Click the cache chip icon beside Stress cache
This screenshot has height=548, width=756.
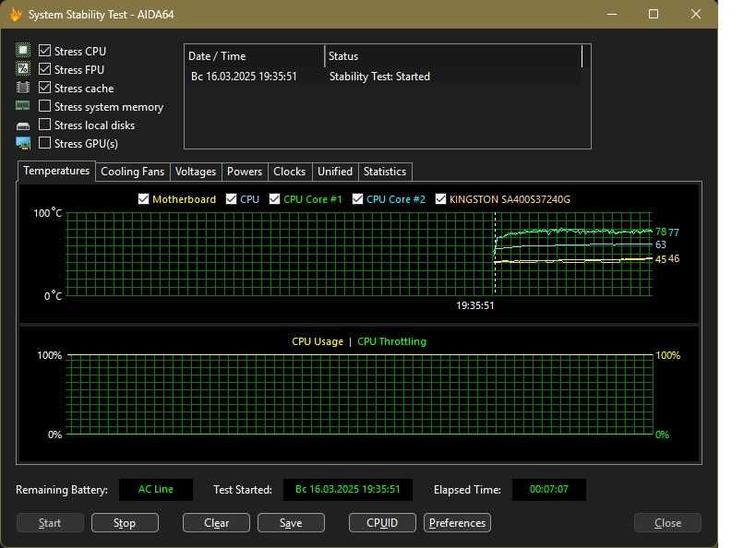click(23, 88)
